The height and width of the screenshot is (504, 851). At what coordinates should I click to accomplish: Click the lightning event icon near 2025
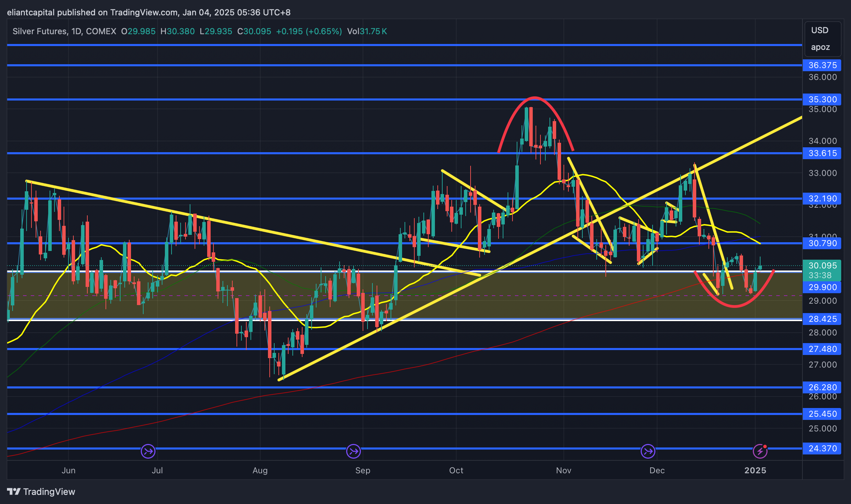click(760, 451)
